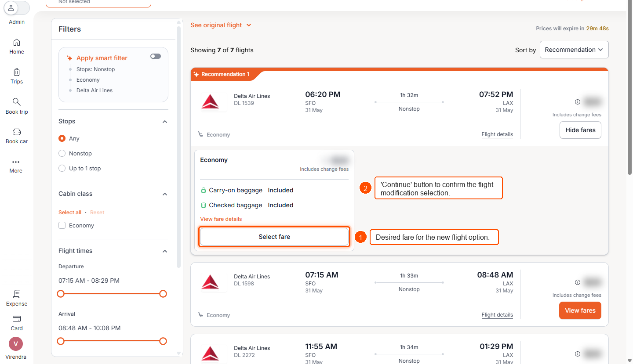Viewport: 633px width, 364px height.
Task: Open Trips from the sidebar
Action: (x=17, y=76)
